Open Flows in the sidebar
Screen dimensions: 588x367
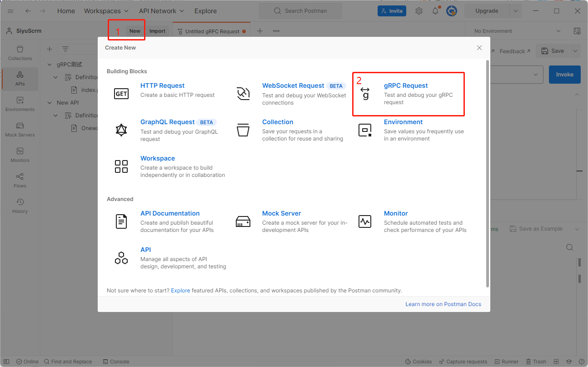pos(20,180)
